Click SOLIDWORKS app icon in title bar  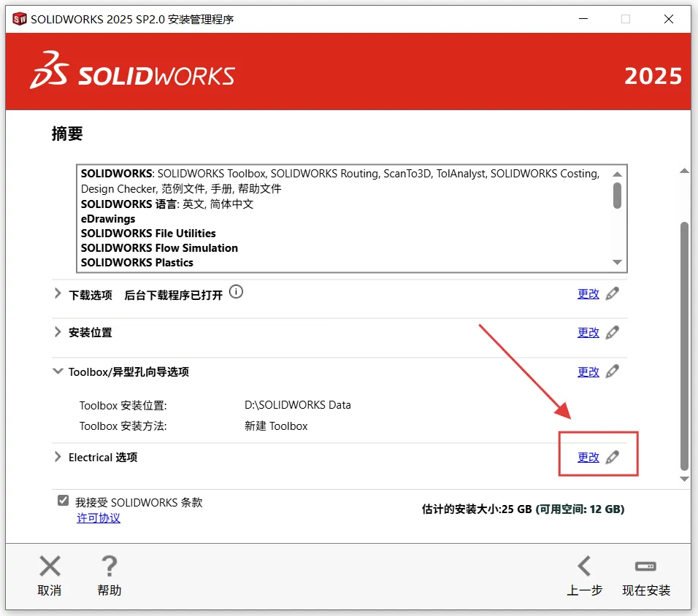click(x=20, y=19)
